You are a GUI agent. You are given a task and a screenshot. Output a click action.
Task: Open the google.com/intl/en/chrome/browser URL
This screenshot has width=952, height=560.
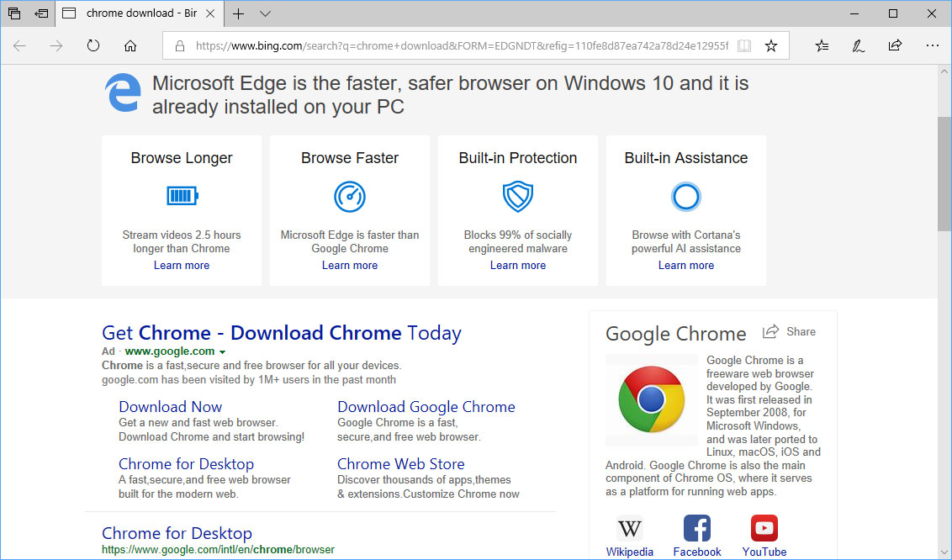[218, 550]
